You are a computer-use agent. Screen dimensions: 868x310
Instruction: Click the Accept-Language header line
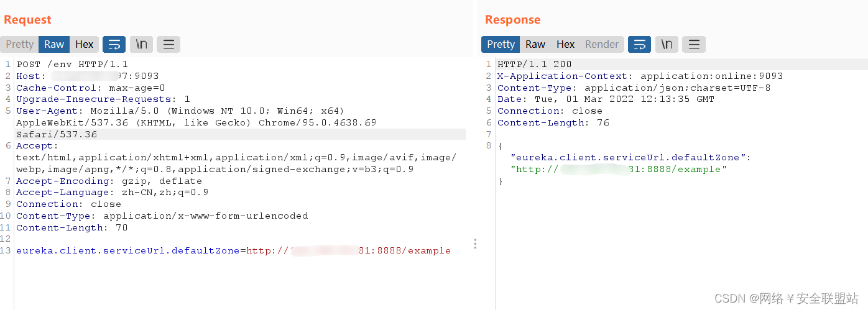click(x=113, y=193)
